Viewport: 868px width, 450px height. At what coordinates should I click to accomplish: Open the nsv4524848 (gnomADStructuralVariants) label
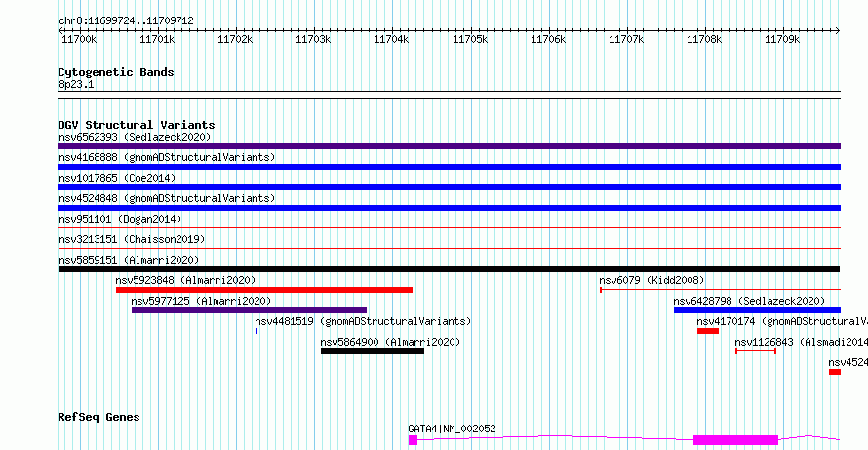[167, 198]
